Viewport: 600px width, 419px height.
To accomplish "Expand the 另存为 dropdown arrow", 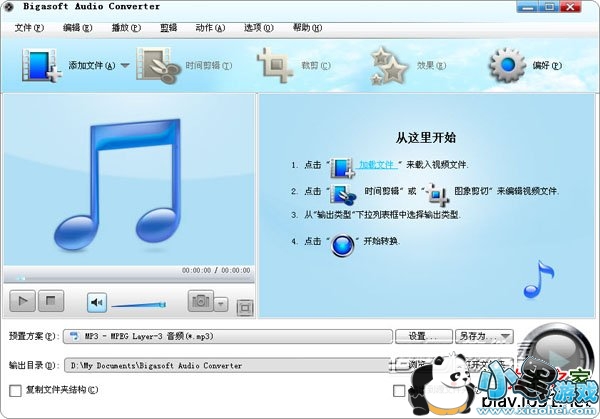I will 506,336.
